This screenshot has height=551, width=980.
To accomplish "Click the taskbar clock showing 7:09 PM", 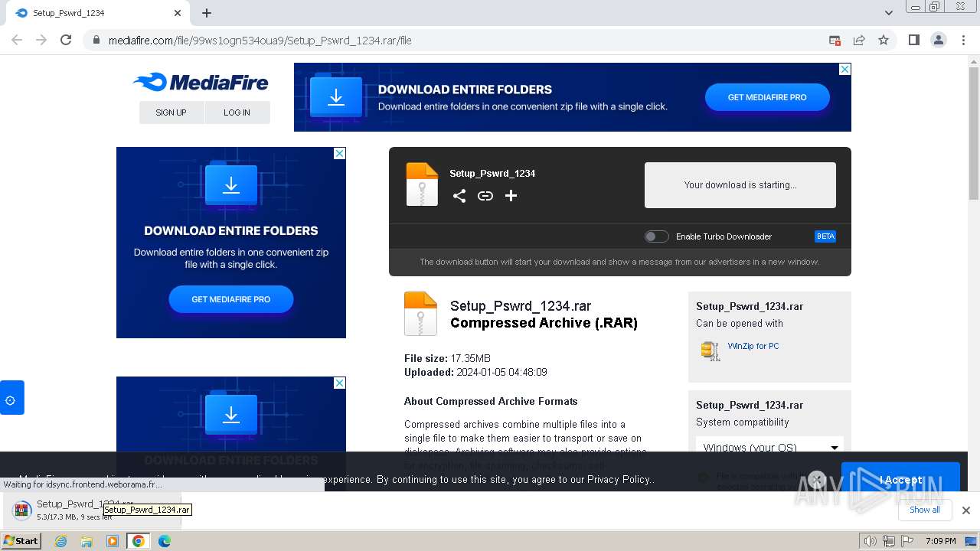I will coord(940,541).
